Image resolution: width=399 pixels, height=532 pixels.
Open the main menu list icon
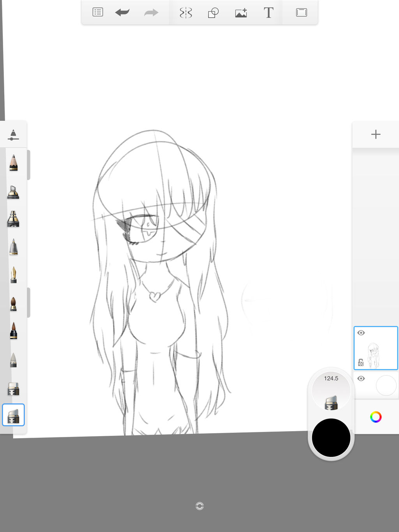click(x=97, y=12)
